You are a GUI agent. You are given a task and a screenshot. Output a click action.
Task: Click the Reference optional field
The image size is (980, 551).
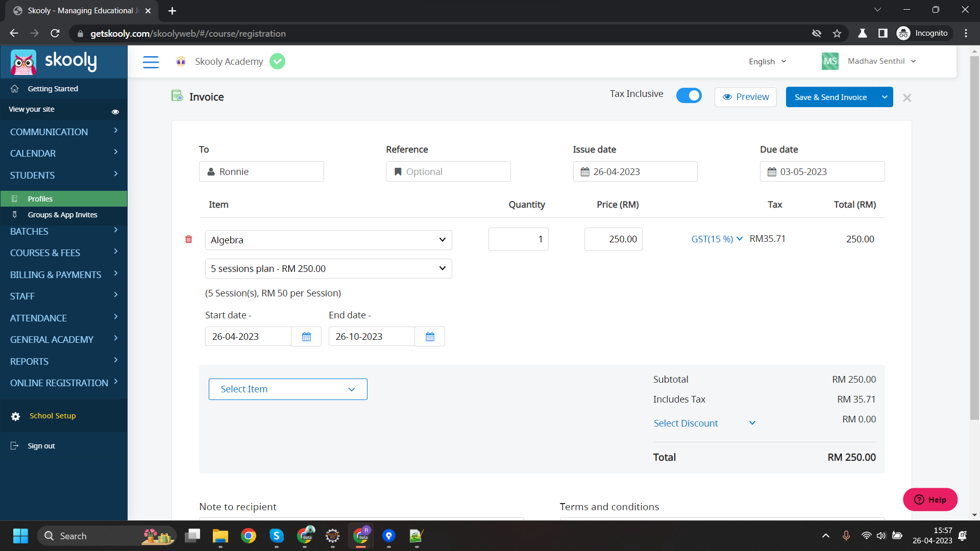point(448,171)
